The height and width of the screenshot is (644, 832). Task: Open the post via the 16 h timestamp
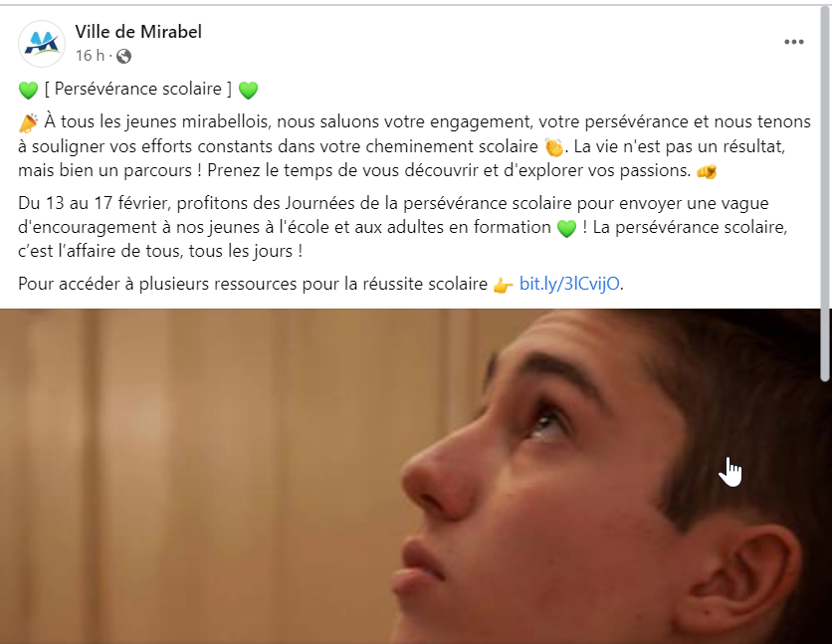pyautogui.click(x=90, y=55)
